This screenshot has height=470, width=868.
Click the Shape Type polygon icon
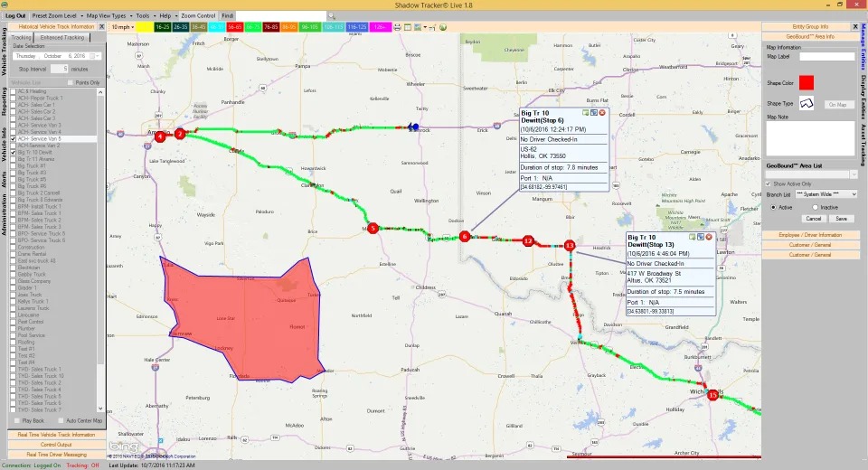coord(807,104)
